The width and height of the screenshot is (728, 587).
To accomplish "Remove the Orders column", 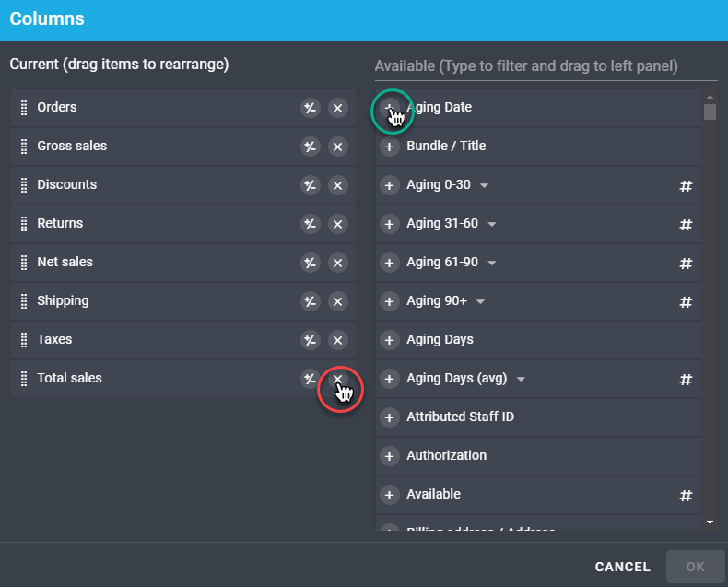I will (338, 108).
